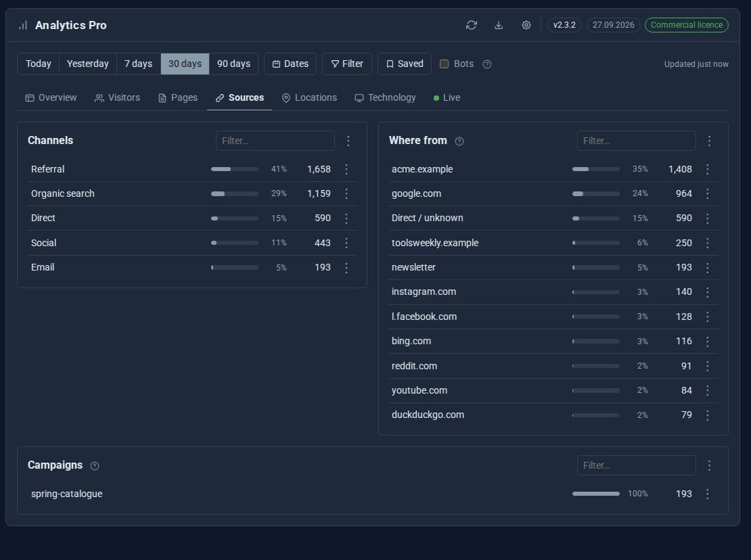Open the Channels panel options menu
The height and width of the screenshot is (560, 751).
[348, 141]
